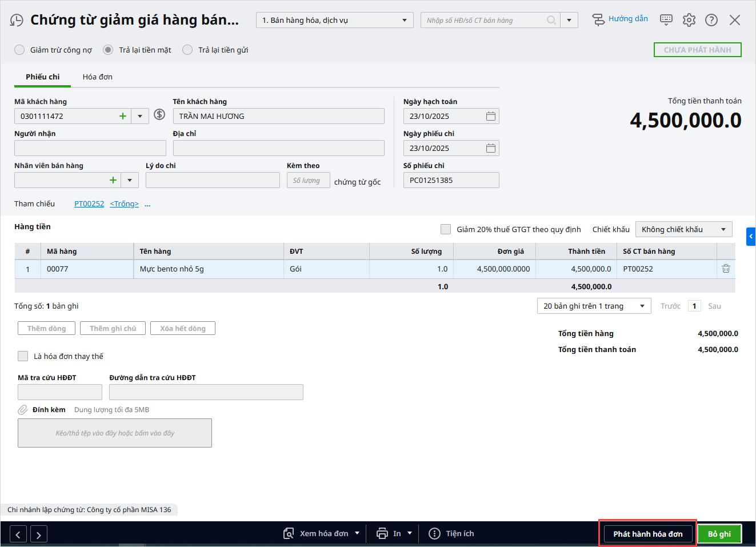
Task: Switch to the Hóa đơn tab
Action: 97,77
